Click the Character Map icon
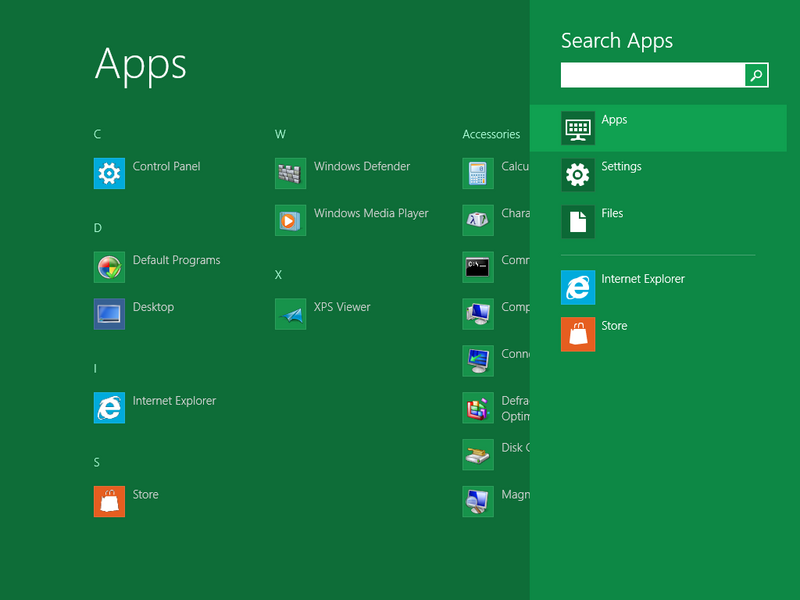800x600 pixels. click(x=478, y=220)
